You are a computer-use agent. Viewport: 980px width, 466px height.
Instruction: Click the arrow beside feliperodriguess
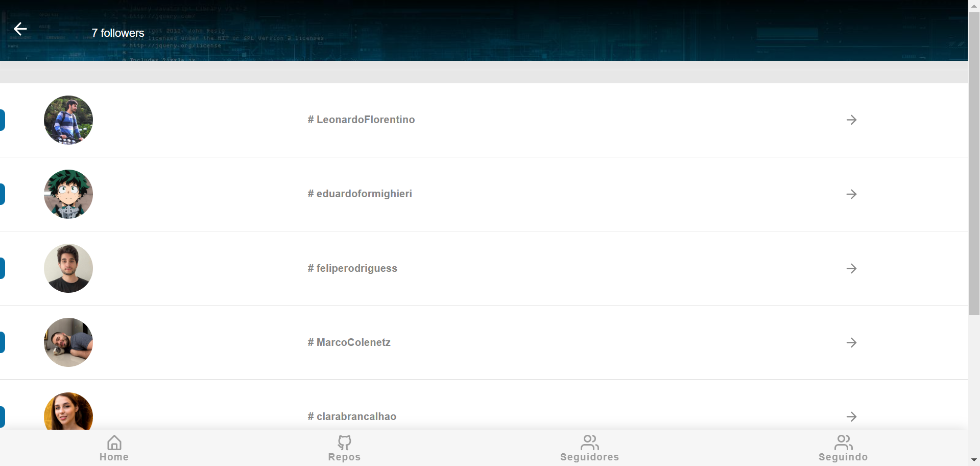click(852, 268)
